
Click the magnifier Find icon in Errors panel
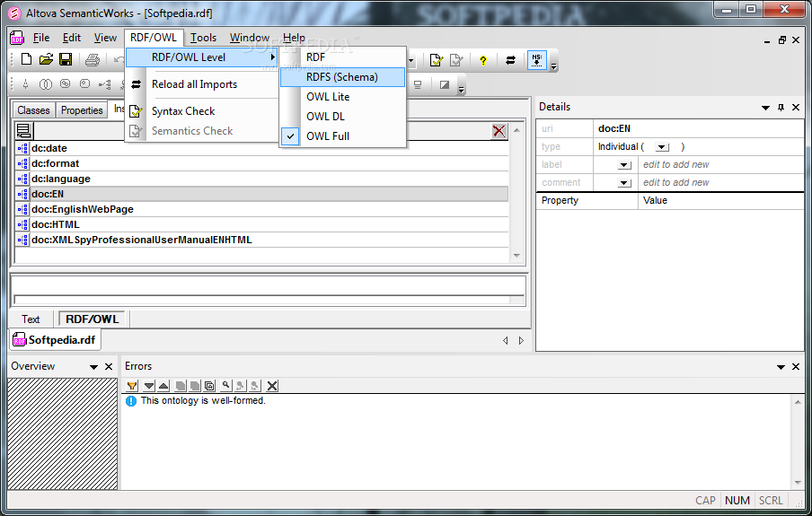225,386
